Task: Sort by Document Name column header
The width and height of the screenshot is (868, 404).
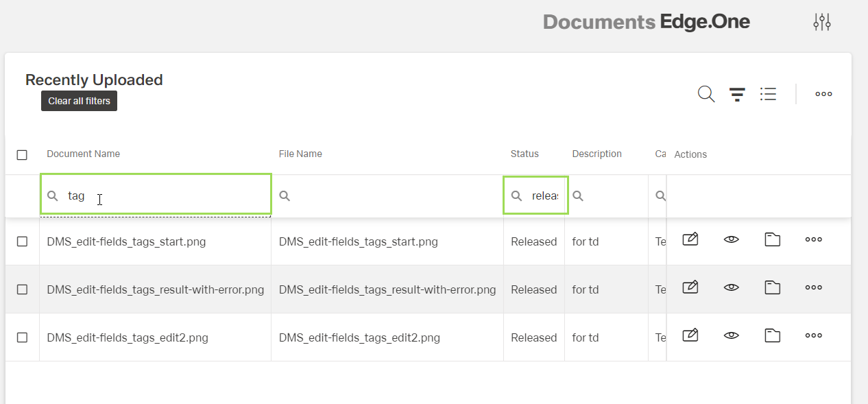Action: tap(83, 154)
